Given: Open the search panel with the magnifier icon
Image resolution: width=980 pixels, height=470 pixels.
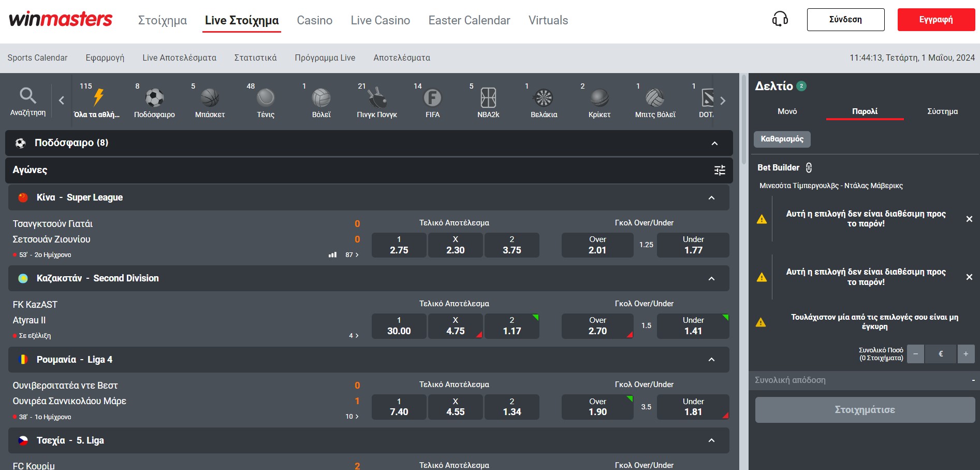Looking at the screenshot, I should click(28, 96).
